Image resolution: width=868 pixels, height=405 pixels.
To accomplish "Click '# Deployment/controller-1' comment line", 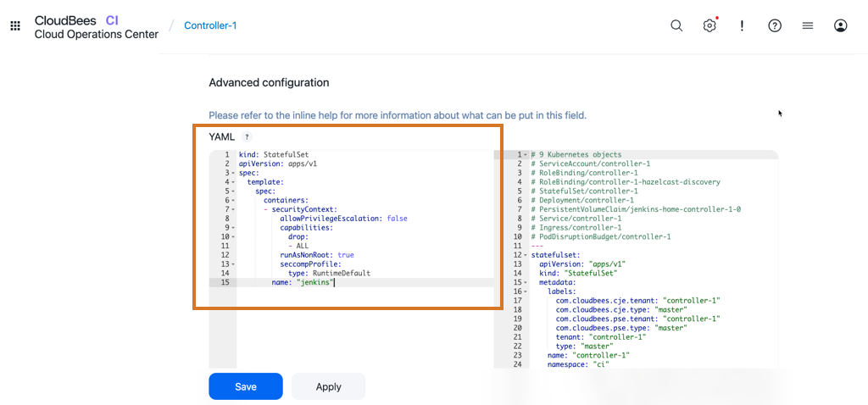I will (x=581, y=200).
